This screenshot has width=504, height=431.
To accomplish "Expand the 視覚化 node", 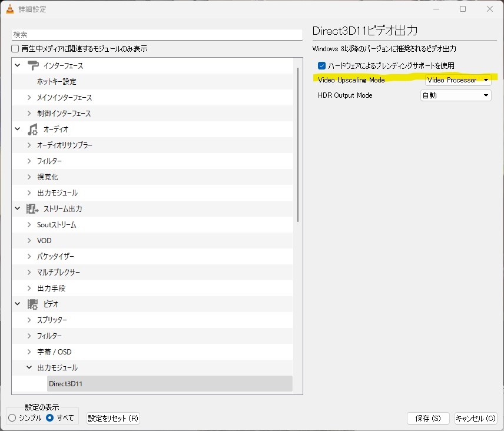I will (29, 177).
